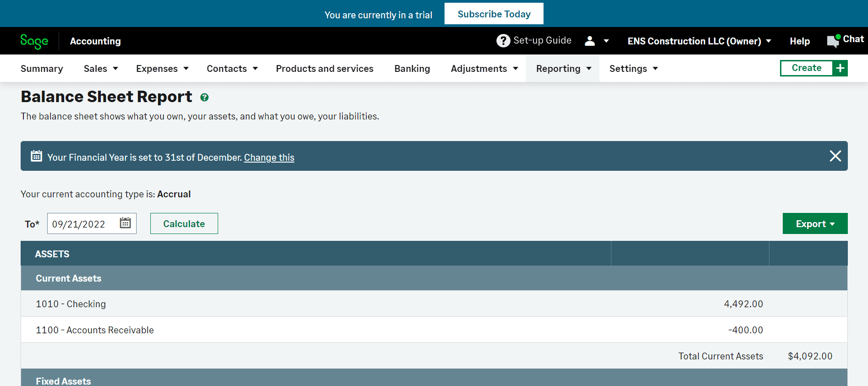
Task: Click the To date input field
Action: click(x=92, y=223)
